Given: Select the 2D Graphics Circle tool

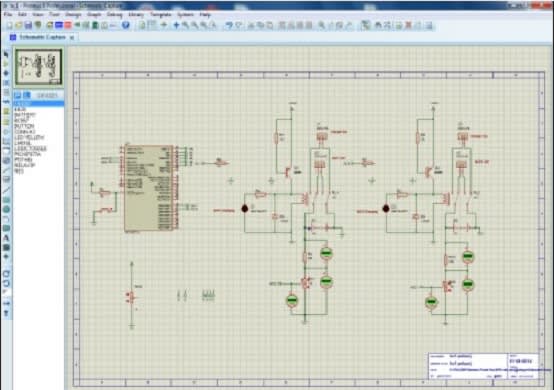Looking at the screenshot, I should (6, 209).
